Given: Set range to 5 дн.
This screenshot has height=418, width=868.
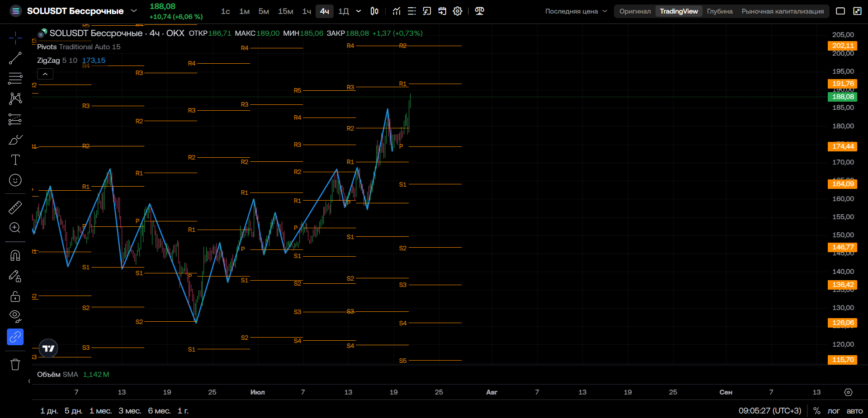Looking at the screenshot, I should (73, 411).
